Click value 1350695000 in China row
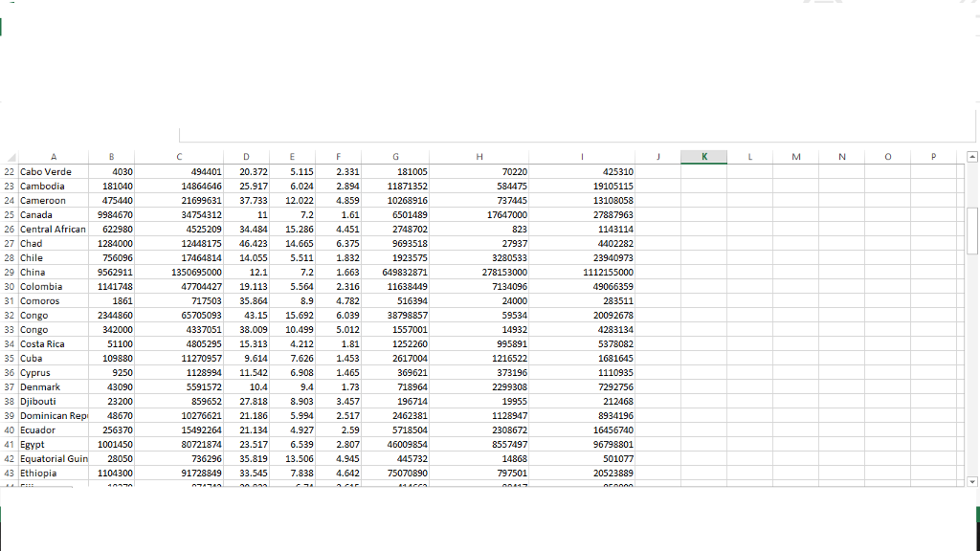 [x=179, y=273]
